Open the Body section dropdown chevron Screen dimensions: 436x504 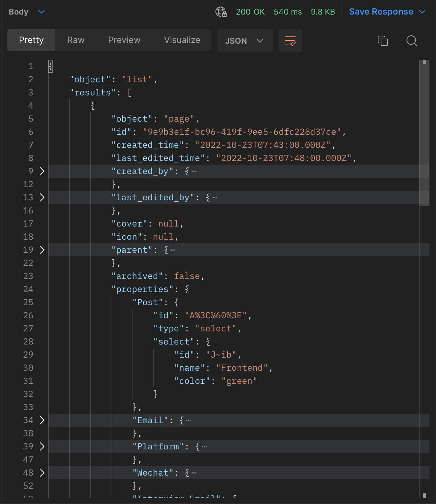pos(41,12)
